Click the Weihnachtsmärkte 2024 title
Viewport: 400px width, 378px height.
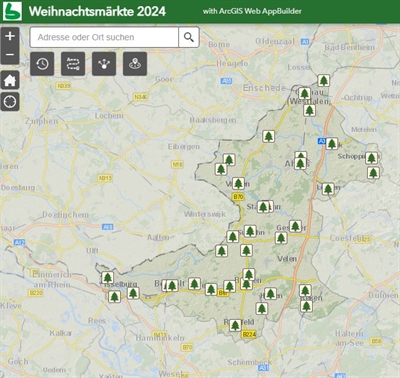point(97,11)
